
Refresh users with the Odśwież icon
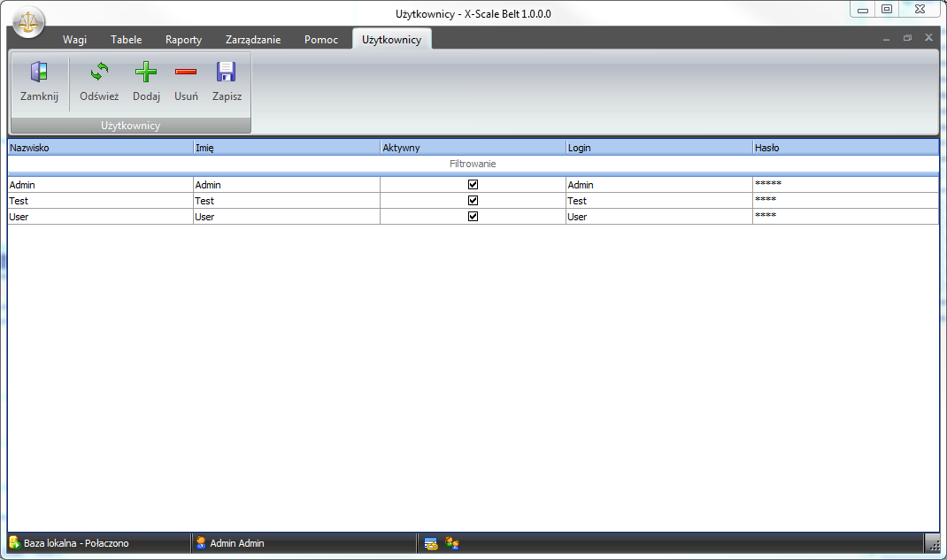point(99,73)
